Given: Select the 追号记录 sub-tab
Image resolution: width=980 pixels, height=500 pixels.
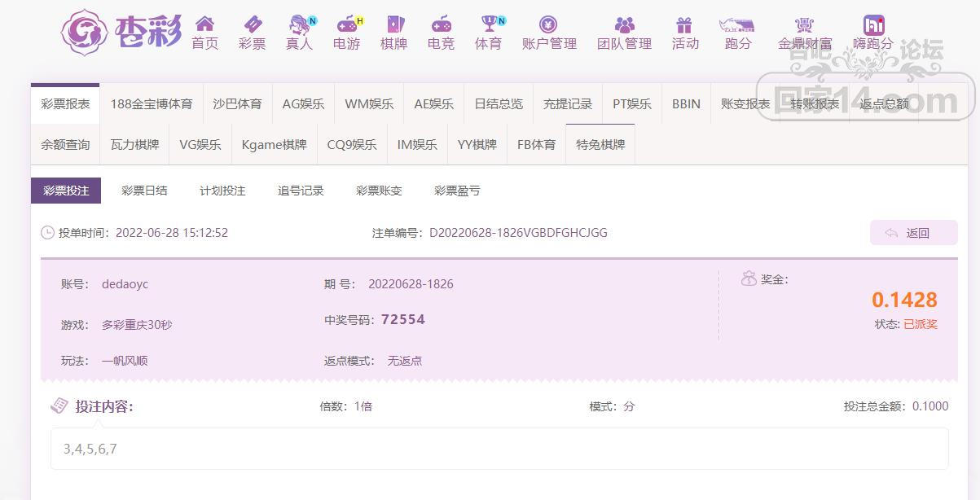Looking at the screenshot, I should pos(301,191).
